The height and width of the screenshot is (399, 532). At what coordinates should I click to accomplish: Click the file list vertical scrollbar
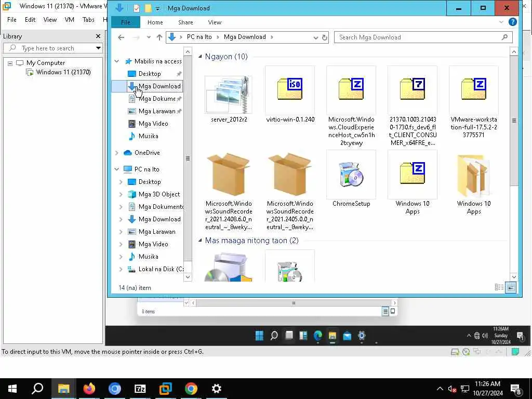pyautogui.click(x=514, y=121)
